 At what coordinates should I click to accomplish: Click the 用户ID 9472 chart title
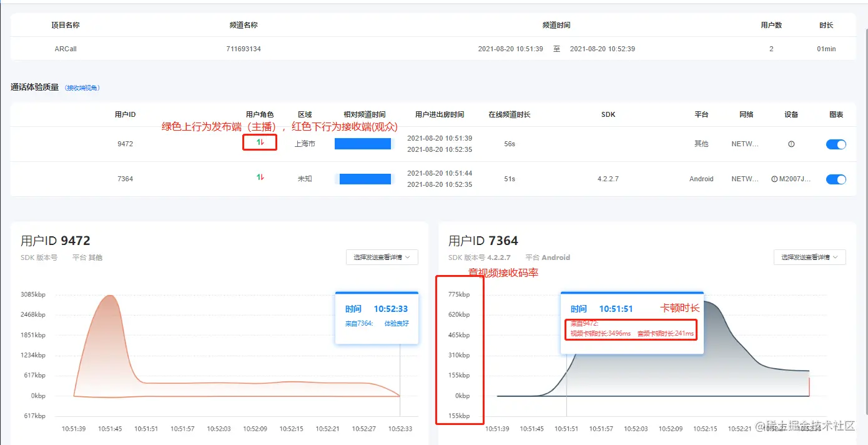coord(56,241)
